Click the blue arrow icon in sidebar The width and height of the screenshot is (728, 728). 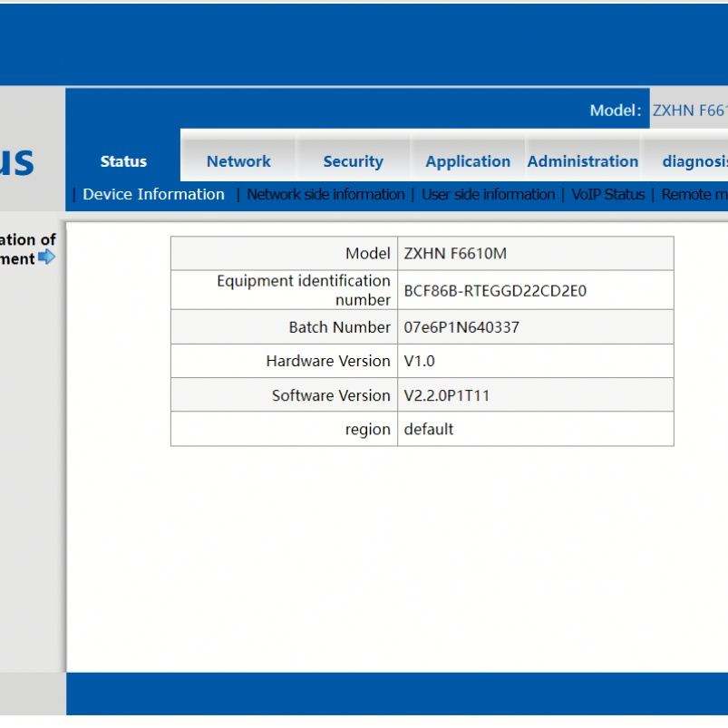(46, 257)
